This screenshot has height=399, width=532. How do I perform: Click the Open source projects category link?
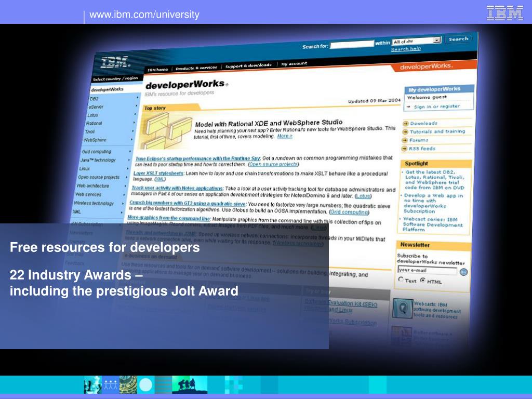(273, 164)
